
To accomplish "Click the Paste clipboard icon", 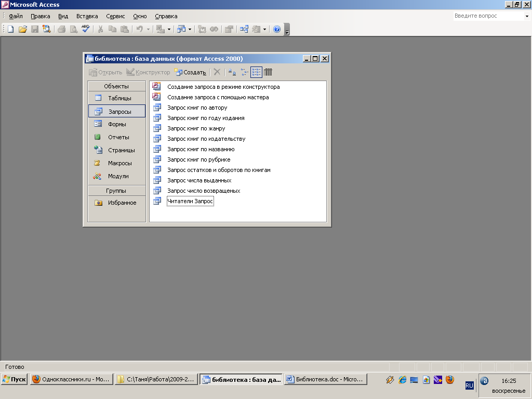I will (125, 29).
